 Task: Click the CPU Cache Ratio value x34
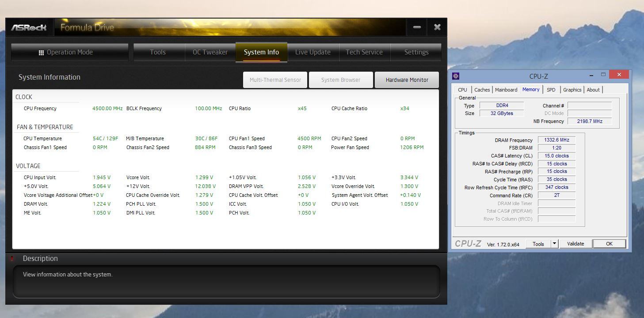point(405,108)
